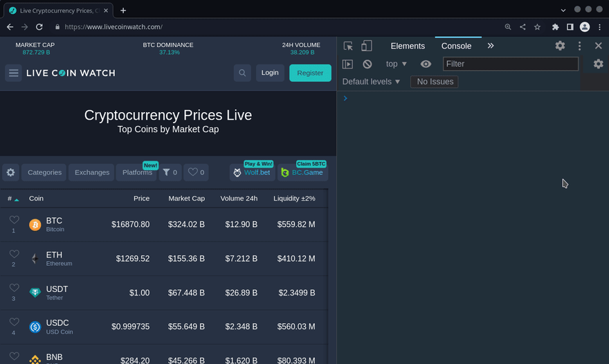Create a live expression with the eye icon
The width and height of the screenshot is (609, 364).
click(426, 64)
